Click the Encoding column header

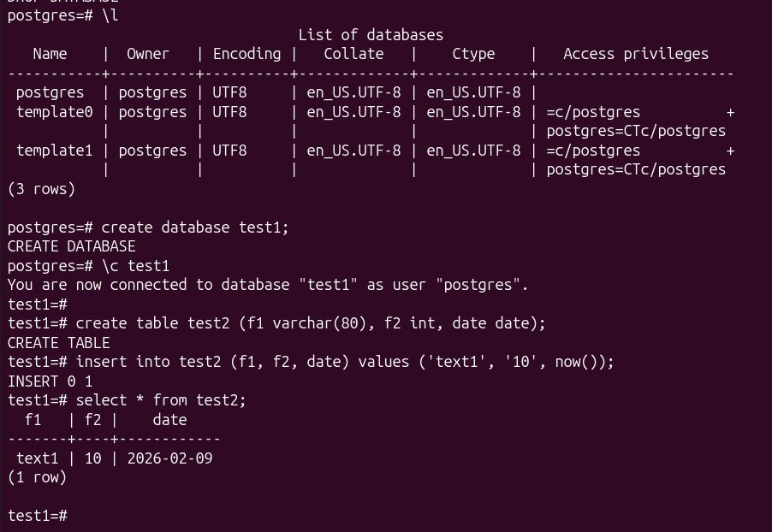tap(246, 54)
